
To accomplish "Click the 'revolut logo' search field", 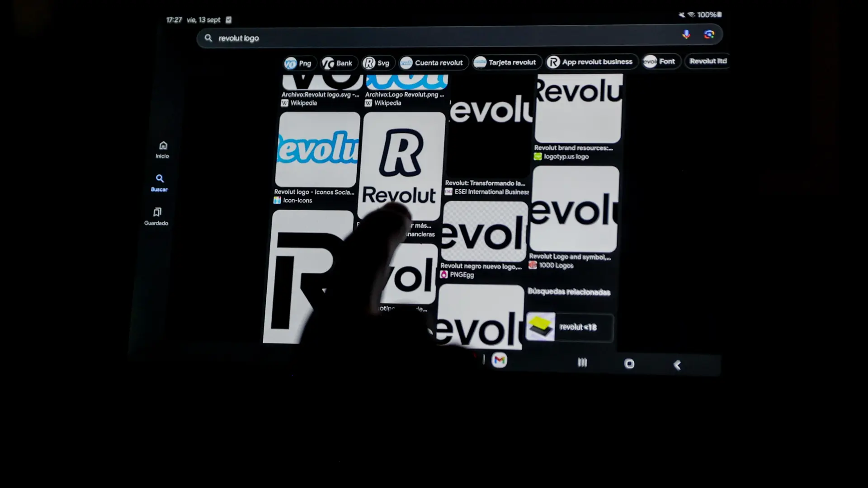I will click(x=459, y=37).
